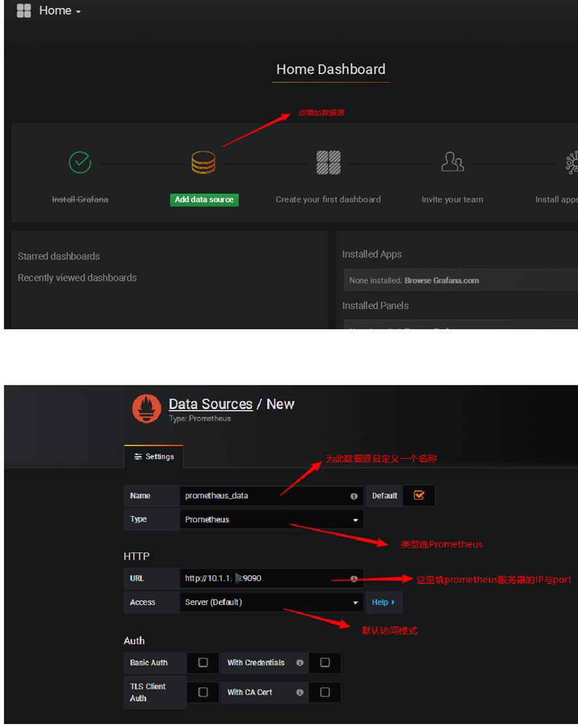Click the With Credentials info icon
Screen dimensions: 578x728
(300, 663)
